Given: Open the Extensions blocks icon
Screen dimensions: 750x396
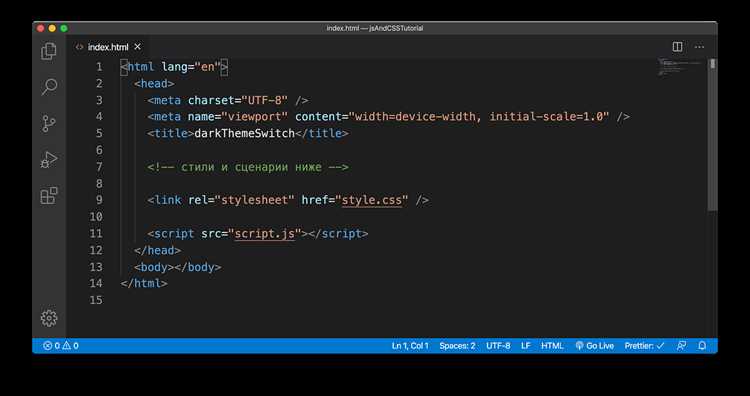Looking at the screenshot, I should tap(49, 196).
